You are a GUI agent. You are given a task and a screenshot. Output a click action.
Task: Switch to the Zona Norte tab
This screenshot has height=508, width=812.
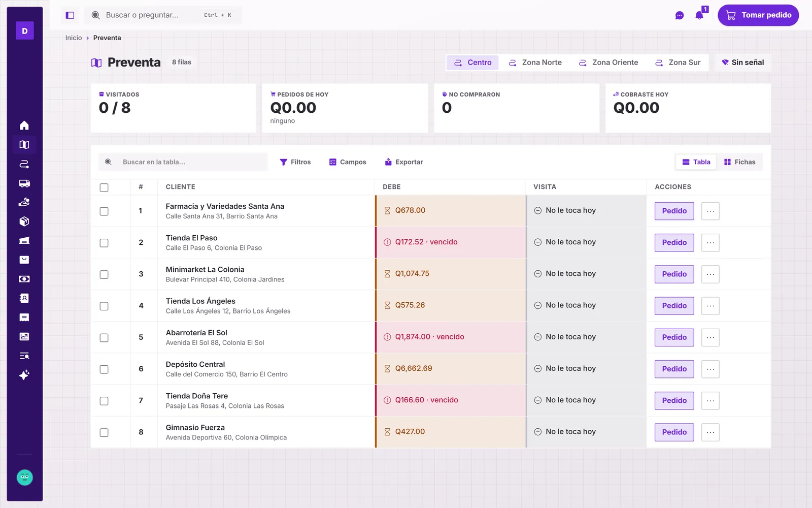click(535, 62)
